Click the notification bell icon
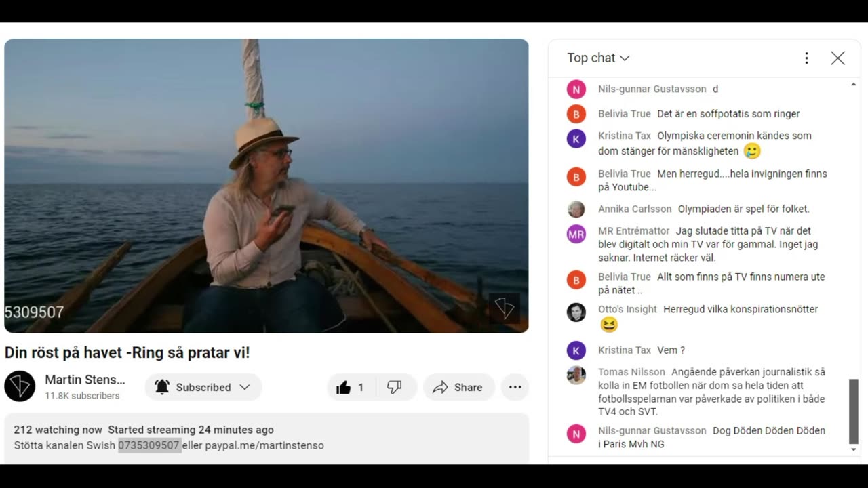The image size is (868, 488). pyautogui.click(x=162, y=387)
